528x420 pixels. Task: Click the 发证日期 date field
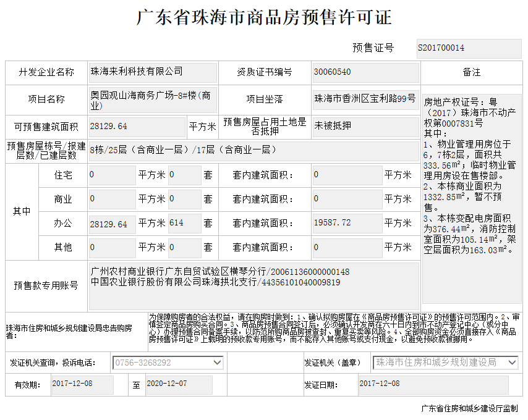click(x=433, y=384)
